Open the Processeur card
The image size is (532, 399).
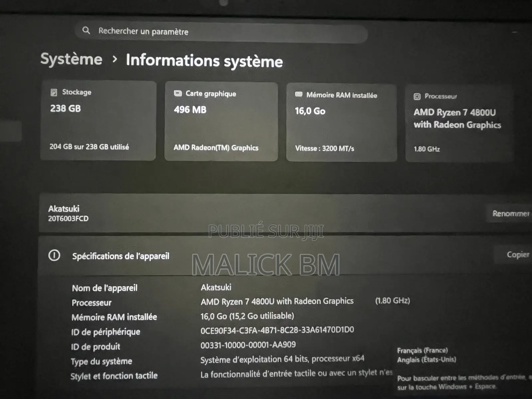click(459, 123)
